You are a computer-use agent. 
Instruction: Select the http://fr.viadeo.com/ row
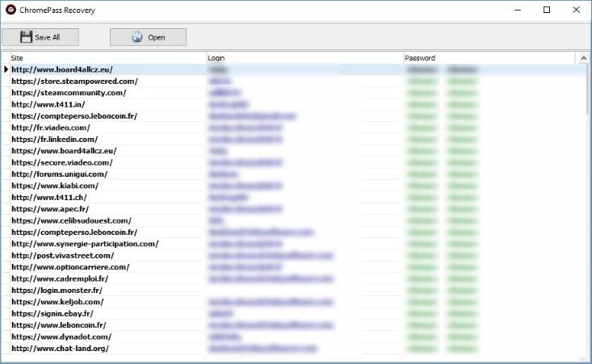click(x=295, y=128)
